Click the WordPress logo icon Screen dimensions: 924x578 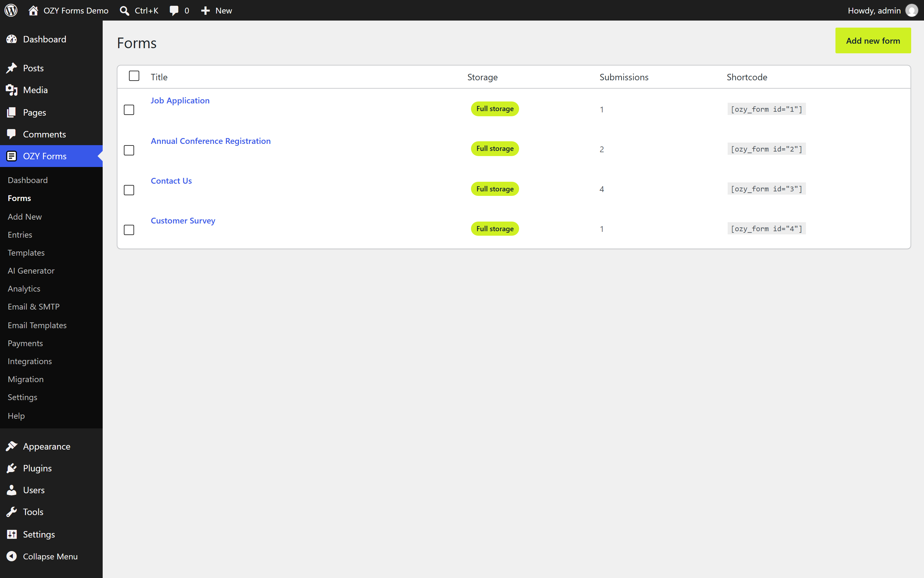pyautogui.click(x=11, y=10)
